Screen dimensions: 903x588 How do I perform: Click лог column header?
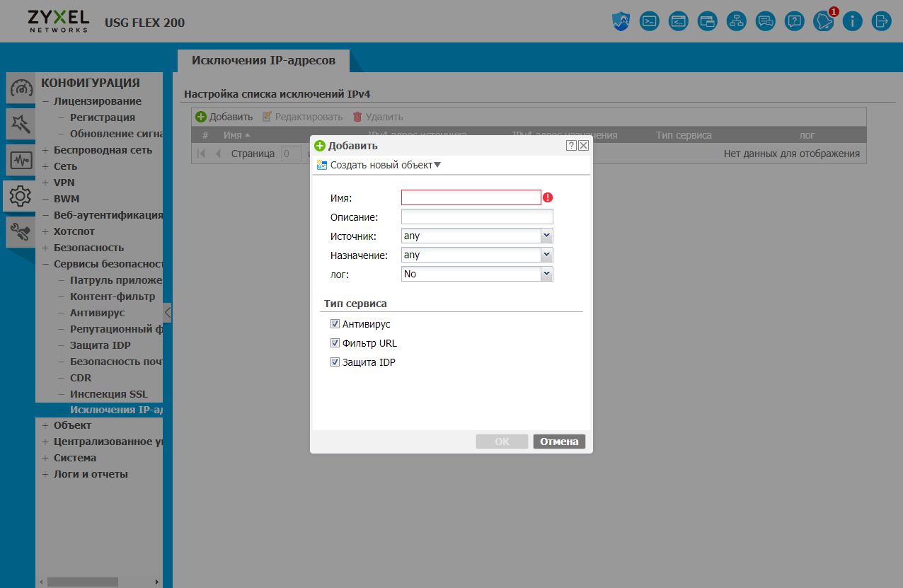point(807,135)
